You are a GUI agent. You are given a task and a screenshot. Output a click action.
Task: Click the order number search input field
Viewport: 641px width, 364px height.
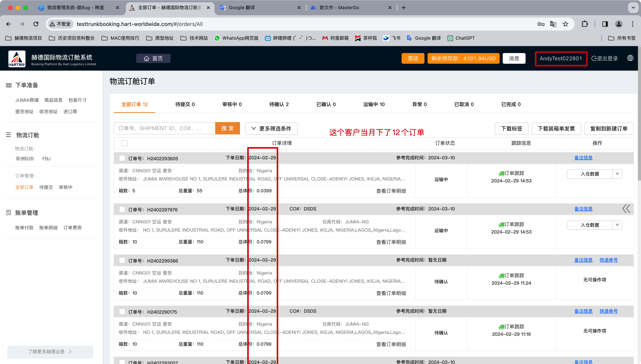point(164,128)
